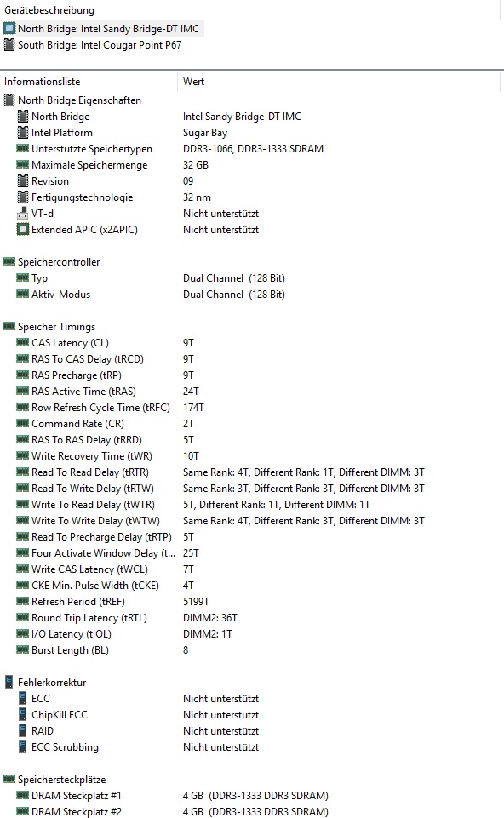Image resolution: width=504 pixels, height=818 pixels.
Task: Select value of DRAM Steckplatz #1
Action: (x=255, y=796)
